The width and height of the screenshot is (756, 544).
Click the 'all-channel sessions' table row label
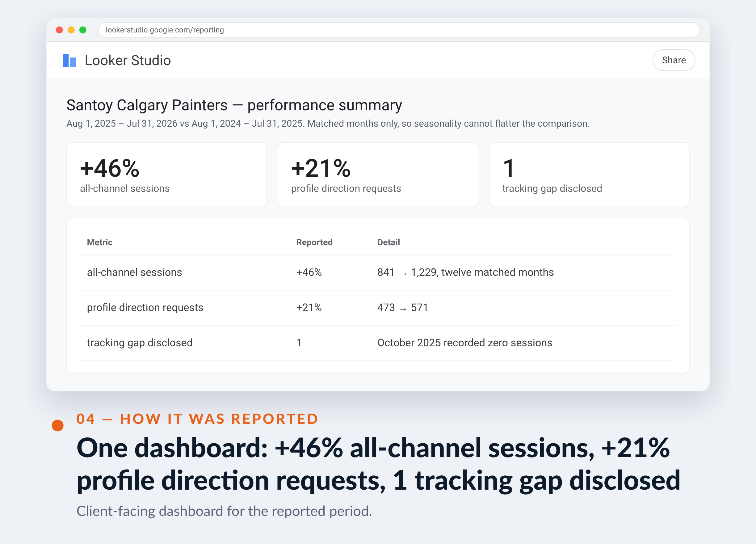pyautogui.click(x=134, y=272)
